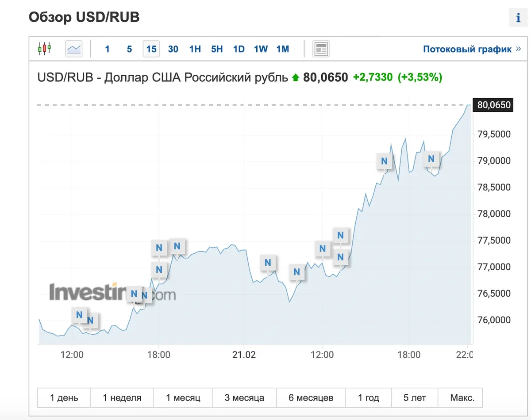The width and height of the screenshot is (531, 420).
Task: Set the 1 minute interval
Action: [107, 49]
